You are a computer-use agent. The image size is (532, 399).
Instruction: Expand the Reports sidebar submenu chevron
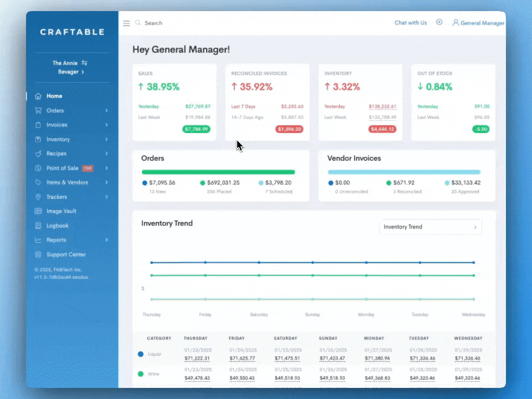[106, 240]
